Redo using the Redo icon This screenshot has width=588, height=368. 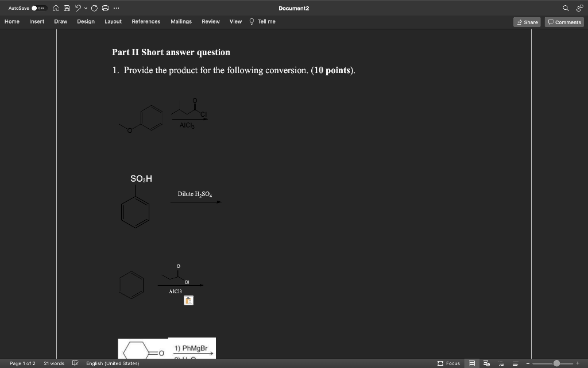(x=94, y=8)
